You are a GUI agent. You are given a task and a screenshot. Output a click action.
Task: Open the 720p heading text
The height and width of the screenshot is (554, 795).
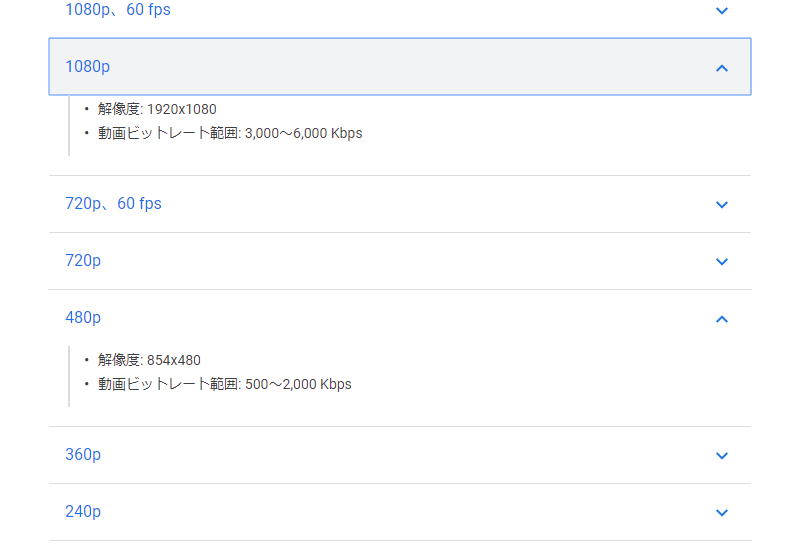coord(83,261)
